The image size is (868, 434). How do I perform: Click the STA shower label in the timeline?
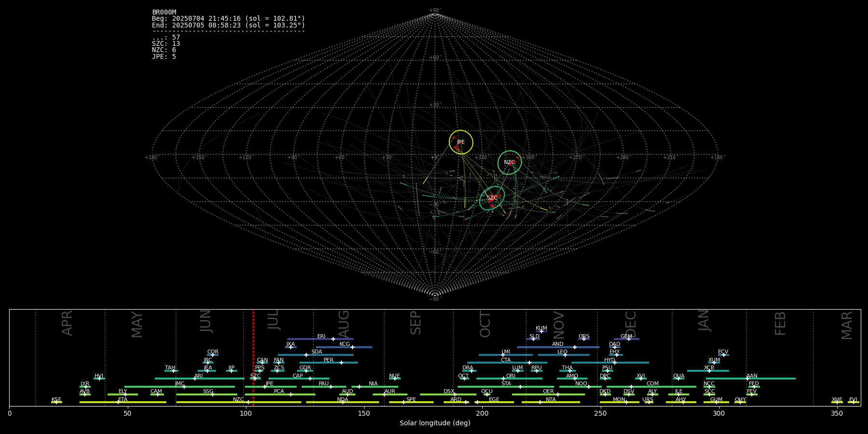click(506, 384)
